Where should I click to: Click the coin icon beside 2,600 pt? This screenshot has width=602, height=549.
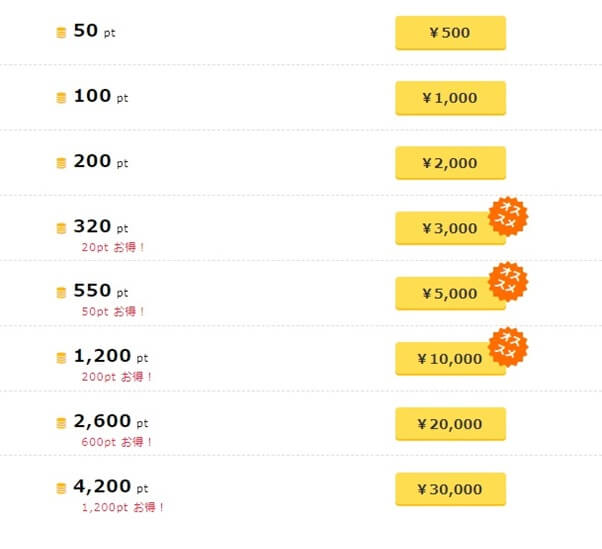pyautogui.click(x=61, y=423)
